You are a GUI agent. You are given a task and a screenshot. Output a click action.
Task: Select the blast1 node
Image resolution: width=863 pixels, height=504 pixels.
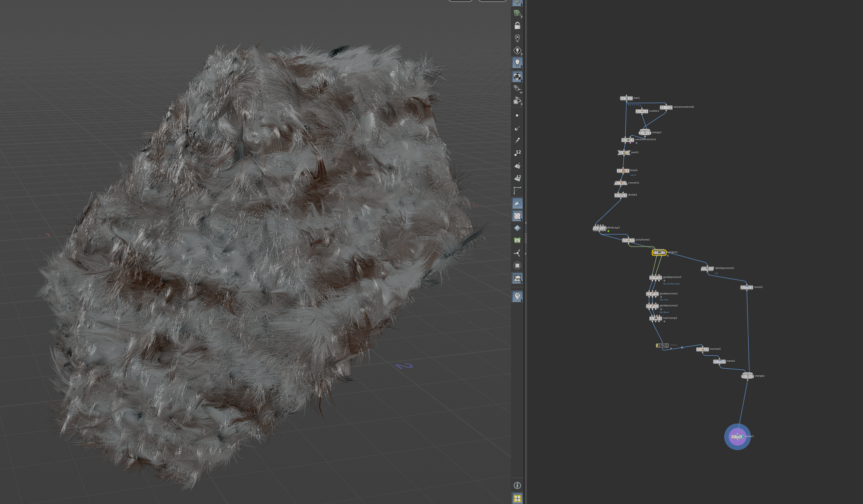[x=623, y=171]
